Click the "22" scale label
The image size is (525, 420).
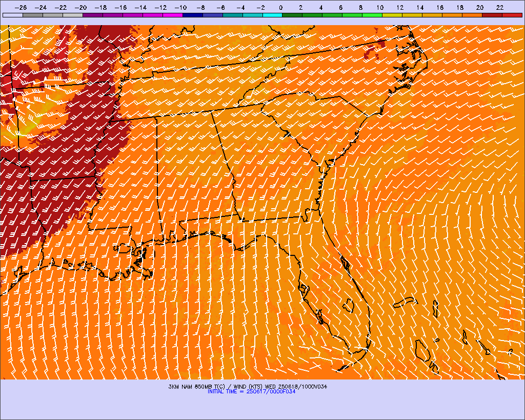click(x=499, y=7)
